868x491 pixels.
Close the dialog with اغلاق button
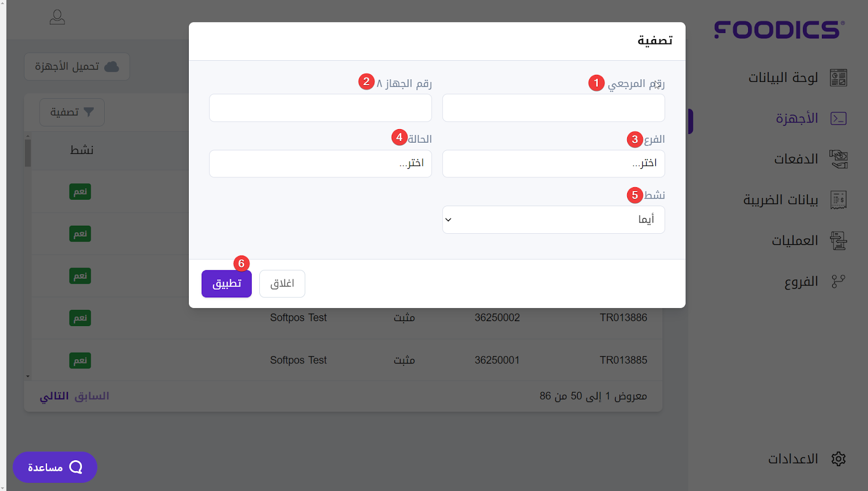click(282, 284)
